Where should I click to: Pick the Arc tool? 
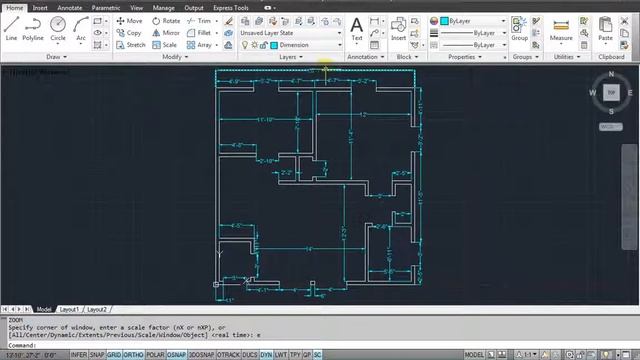click(81, 28)
